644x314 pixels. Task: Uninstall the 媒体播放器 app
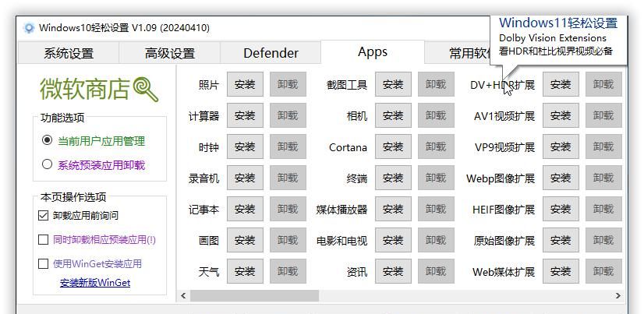tap(436, 210)
